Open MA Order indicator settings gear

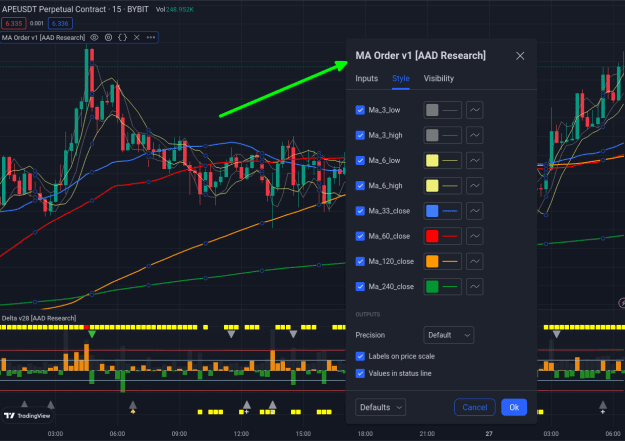[x=108, y=37]
